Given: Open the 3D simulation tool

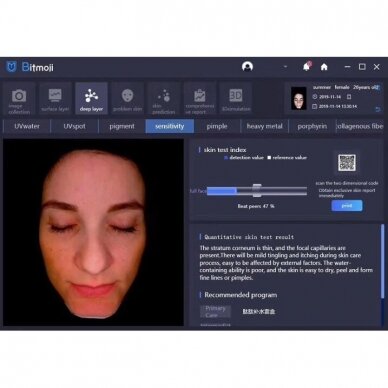Looking at the screenshot, I should tap(236, 99).
